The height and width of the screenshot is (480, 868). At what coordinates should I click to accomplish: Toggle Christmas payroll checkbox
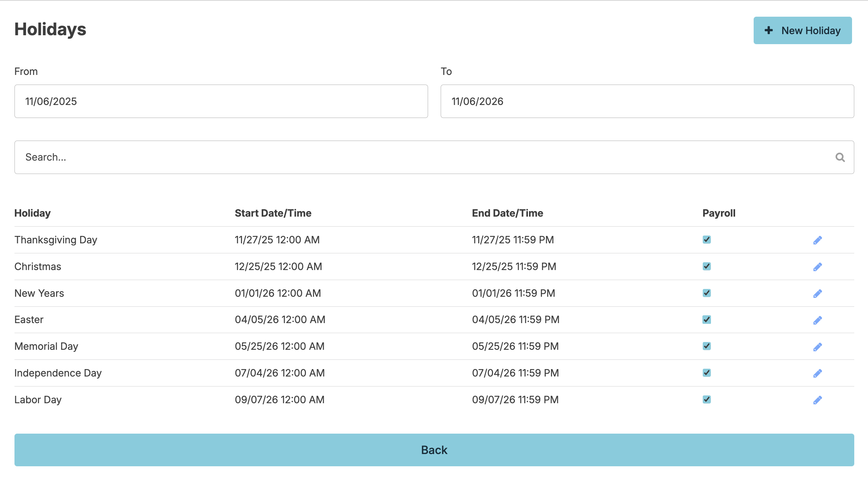pos(707,266)
